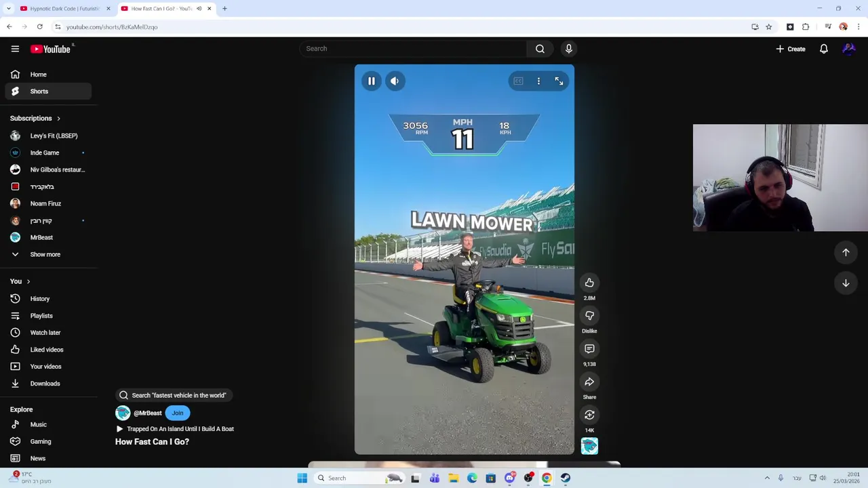The image size is (868, 488).
Task: Open the Chrome extensions puzzle menu
Action: (806, 27)
